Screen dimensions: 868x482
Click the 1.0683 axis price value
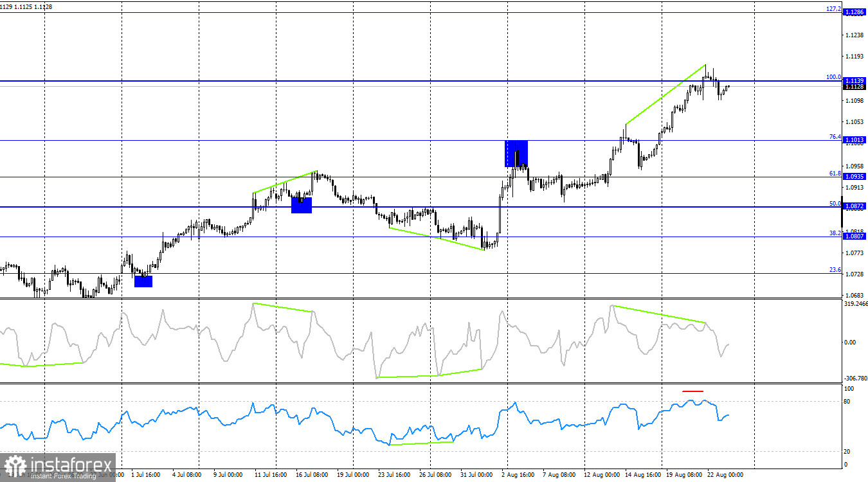tap(856, 296)
